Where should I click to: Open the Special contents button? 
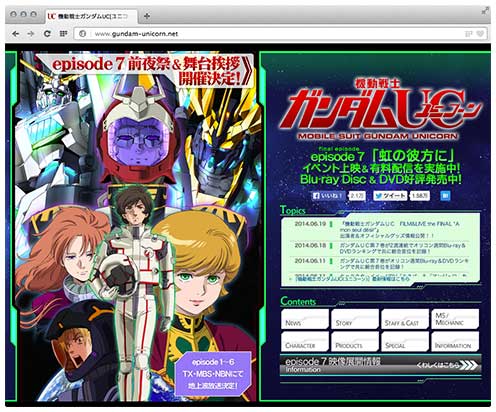405,341
